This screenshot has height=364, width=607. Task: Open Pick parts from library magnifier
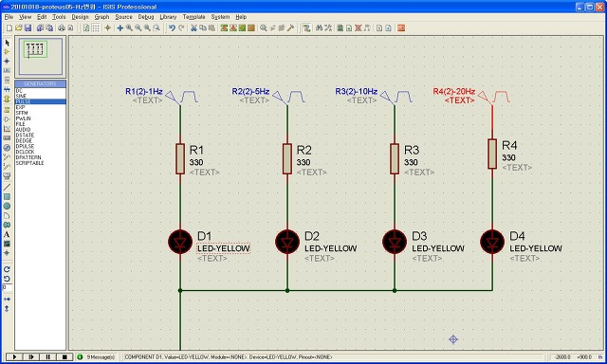[264, 27]
